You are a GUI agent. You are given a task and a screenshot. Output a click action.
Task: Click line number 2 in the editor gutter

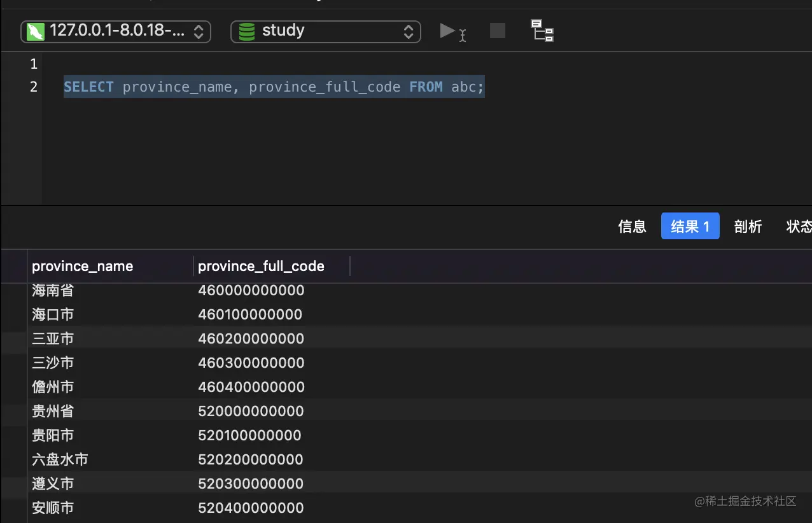tap(34, 87)
